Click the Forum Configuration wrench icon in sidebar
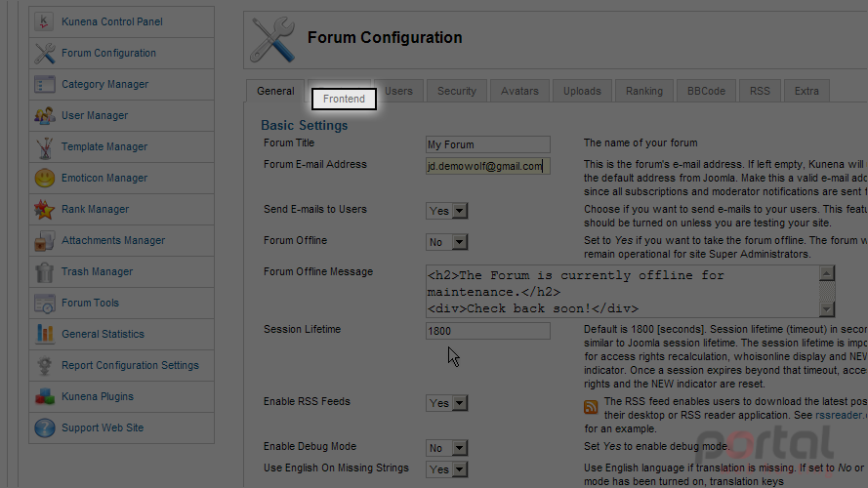This screenshot has width=868, height=488. click(x=44, y=53)
